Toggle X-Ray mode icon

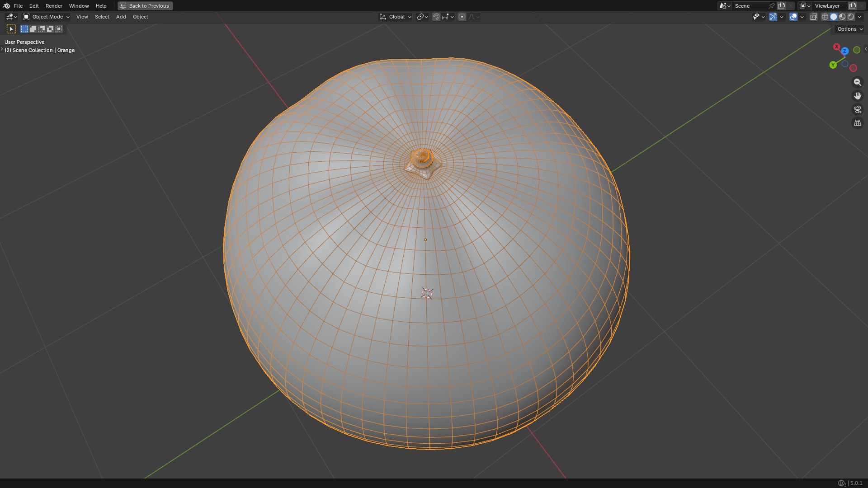(x=813, y=17)
